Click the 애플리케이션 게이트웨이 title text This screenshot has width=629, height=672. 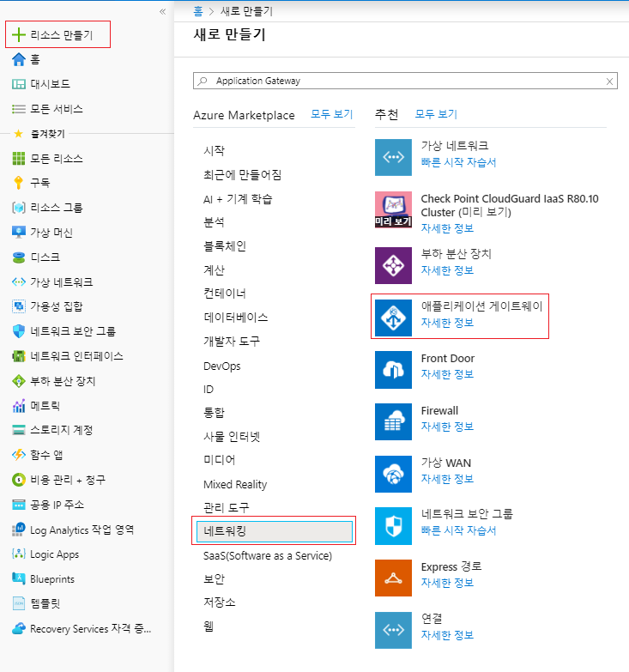click(x=481, y=306)
